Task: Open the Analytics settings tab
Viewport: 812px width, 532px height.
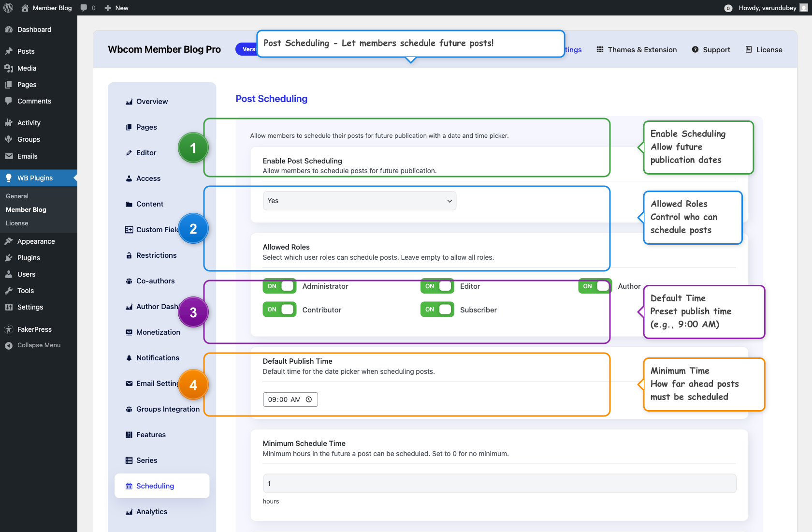Action: point(162,512)
